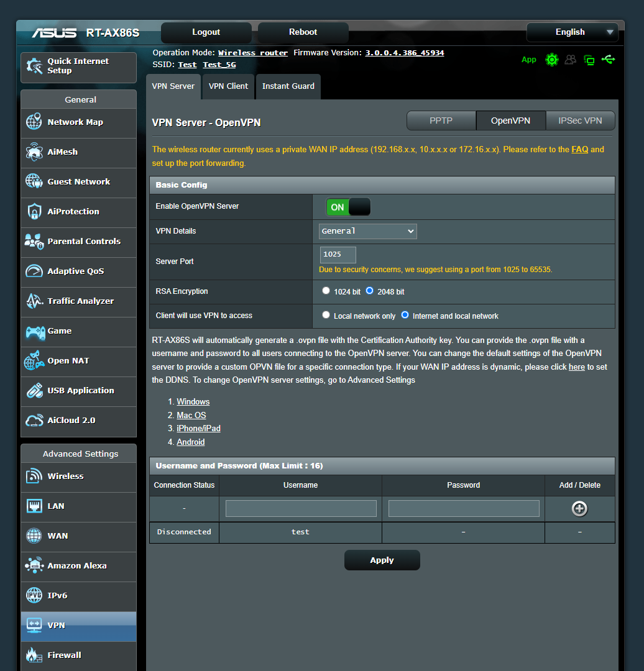Open the English language selector

coord(571,32)
